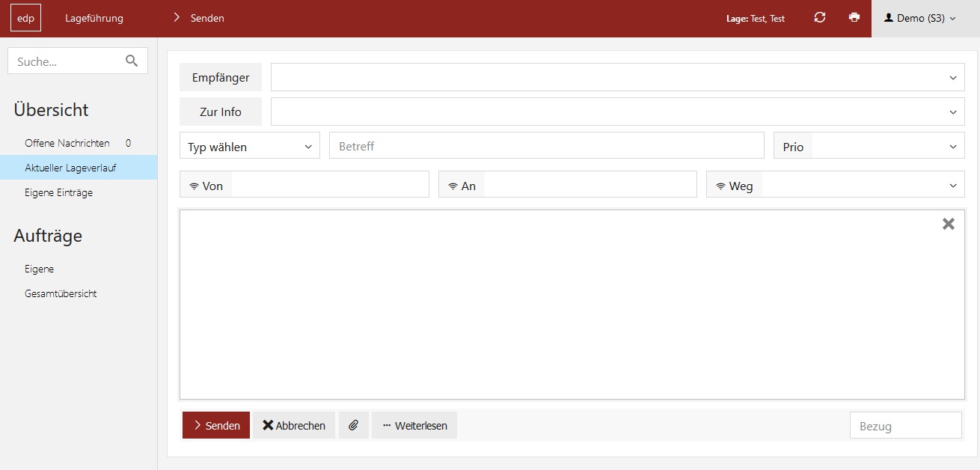Screen dimensions: 980x470
Task: Click the Zur Info label button
Action: pyautogui.click(x=221, y=112)
